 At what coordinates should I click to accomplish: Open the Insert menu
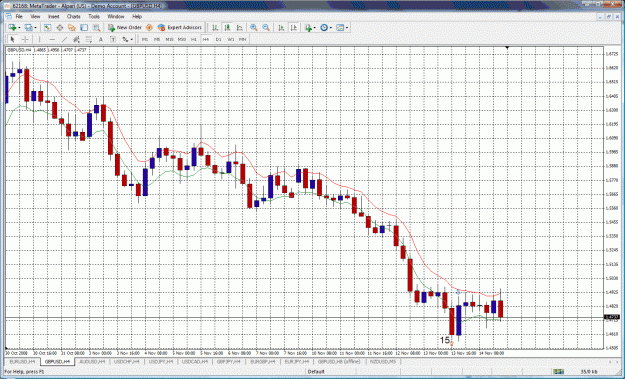[53, 17]
